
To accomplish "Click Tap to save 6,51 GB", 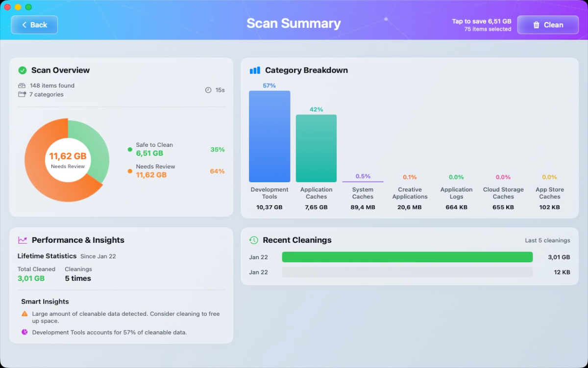I will click(481, 21).
